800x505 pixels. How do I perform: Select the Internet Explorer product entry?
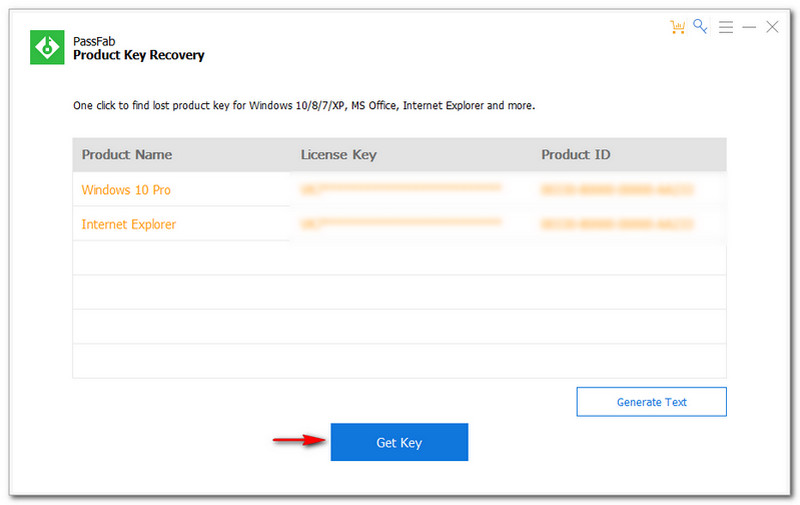(x=128, y=225)
